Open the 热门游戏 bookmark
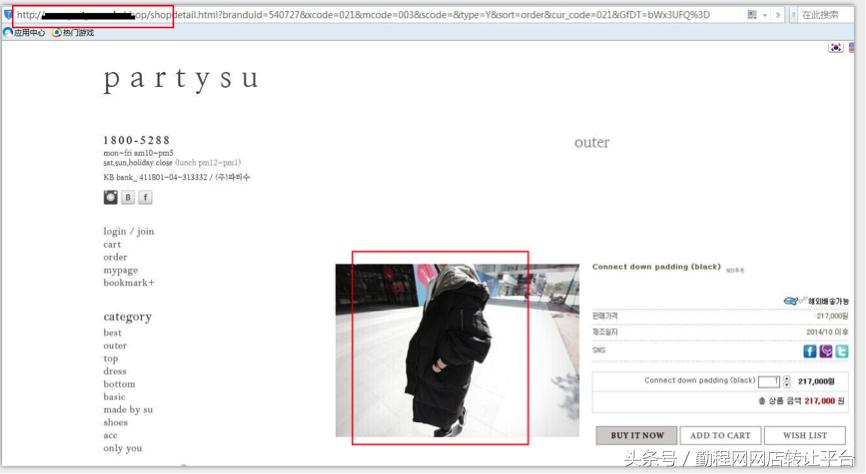Screen dimensions: 866x474 click(73, 33)
